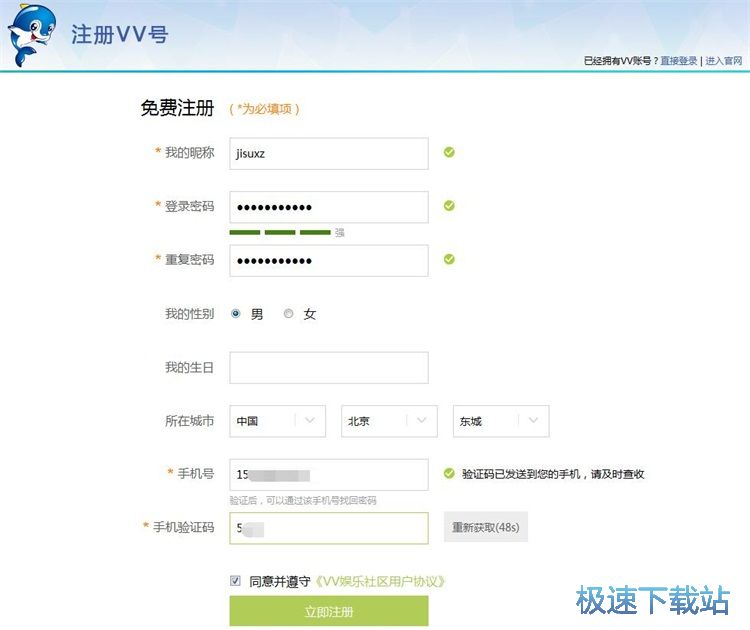This screenshot has width=750, height=630.
Task: Click the 手机号 phone number field
Action: (x=329, y=475)
